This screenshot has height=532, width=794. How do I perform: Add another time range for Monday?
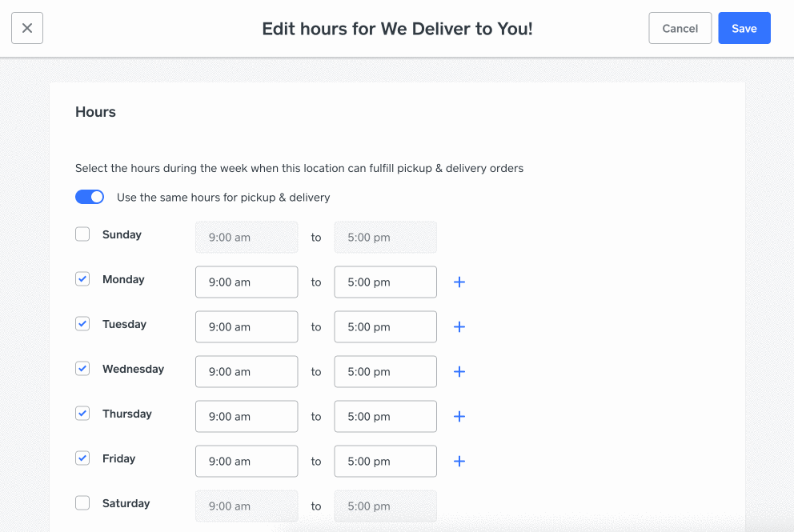coord(459,282)
